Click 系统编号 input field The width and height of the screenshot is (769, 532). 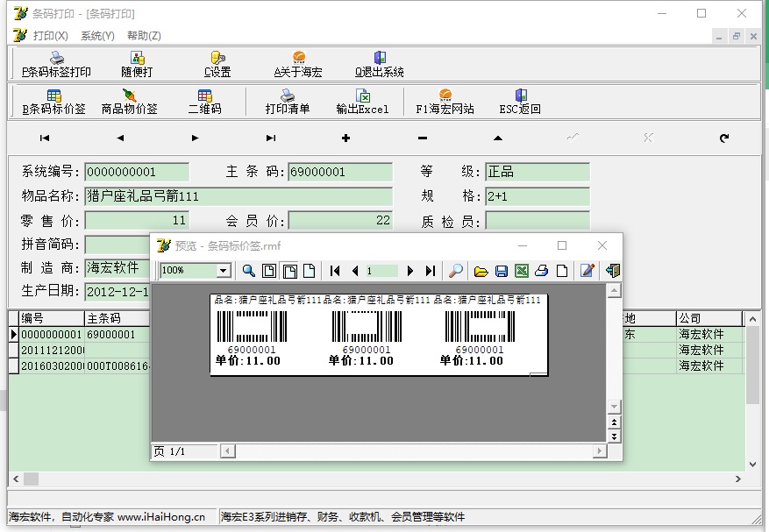(137, 172)
